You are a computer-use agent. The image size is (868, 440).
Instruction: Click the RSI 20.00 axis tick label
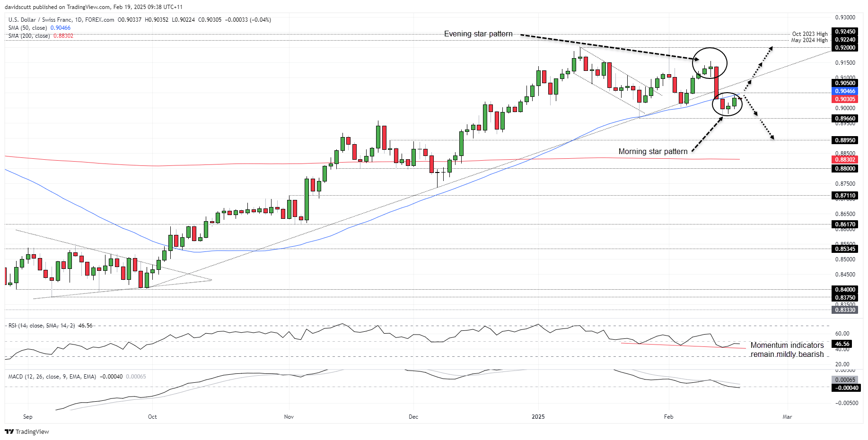tap(842, 364)
